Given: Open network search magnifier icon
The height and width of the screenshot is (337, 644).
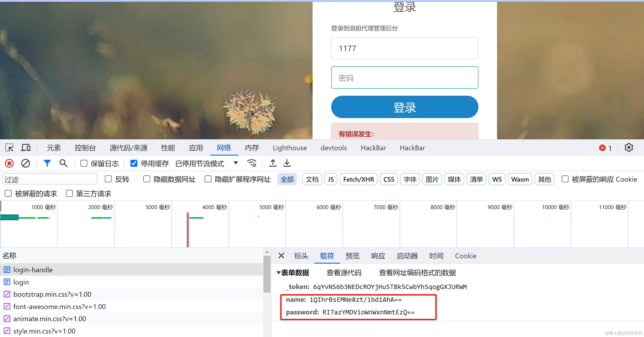Looking at the screenshot, I should [x=64, y=163].
